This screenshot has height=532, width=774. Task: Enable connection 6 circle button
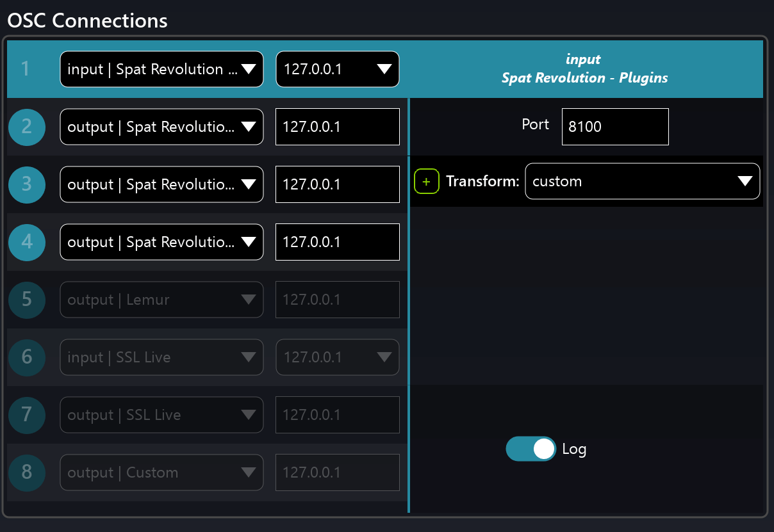pyautogui.click(x=27, y=357)
